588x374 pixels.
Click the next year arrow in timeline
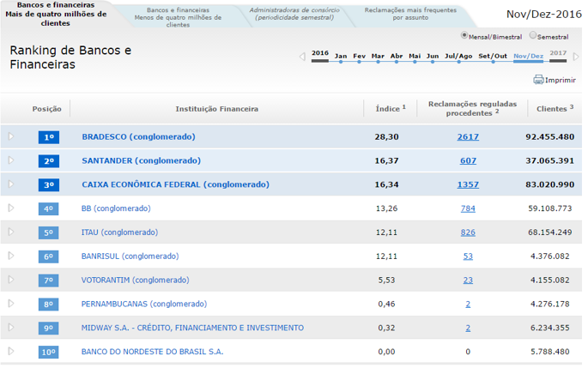(x=575, y=57)
